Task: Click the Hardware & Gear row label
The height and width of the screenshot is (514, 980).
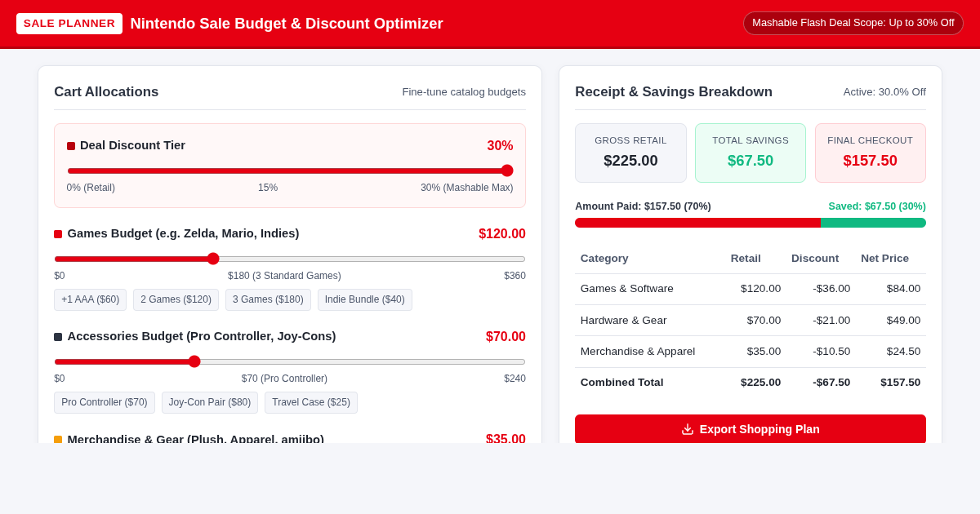Action: pos(624,320)
